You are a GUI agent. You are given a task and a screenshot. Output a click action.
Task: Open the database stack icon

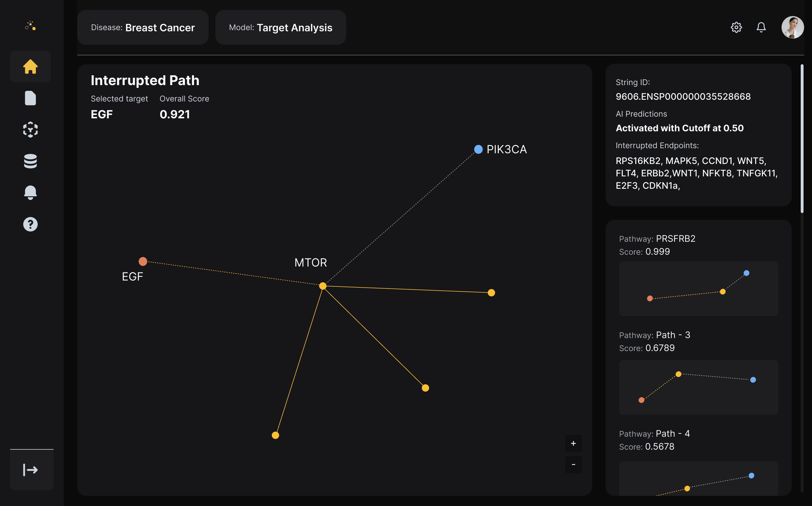pos(30,161)
